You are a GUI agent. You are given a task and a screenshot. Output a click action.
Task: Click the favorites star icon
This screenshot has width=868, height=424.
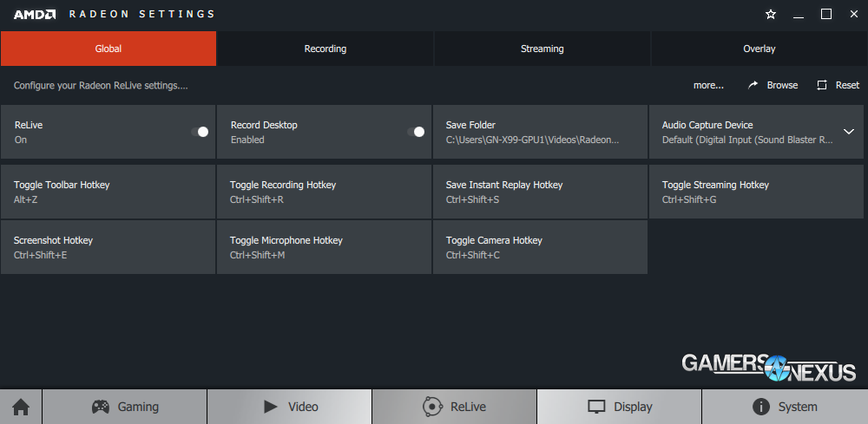point(771,15)
